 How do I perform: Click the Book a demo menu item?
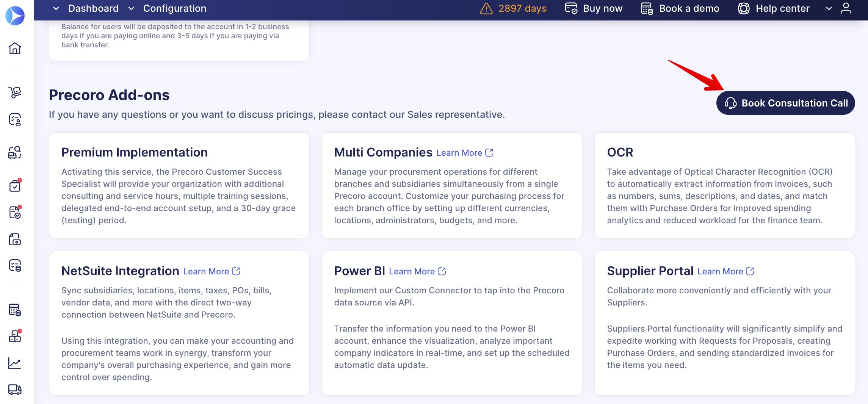(680, 8)
